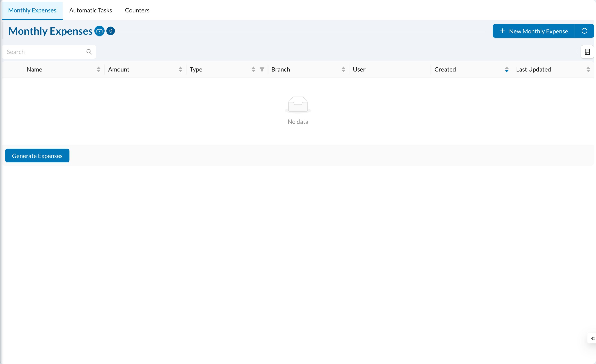
Task: Sort the table by Name column
Action: coord(98,70)
